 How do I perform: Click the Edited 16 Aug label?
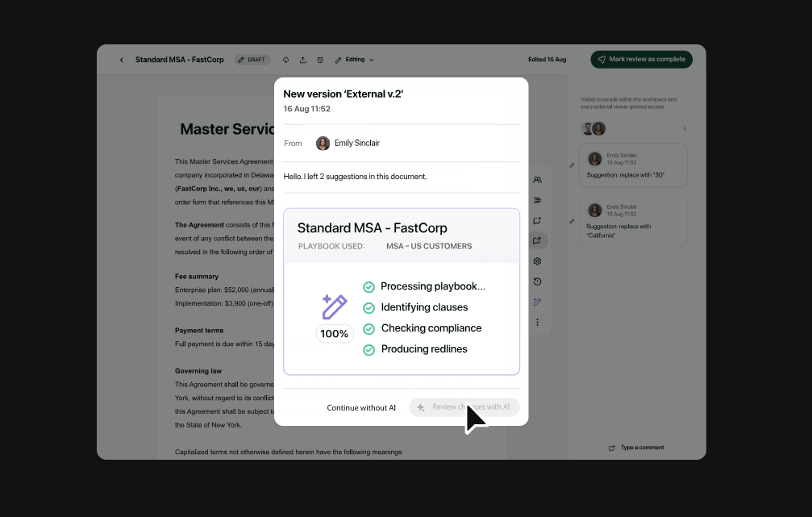(547, 60)
